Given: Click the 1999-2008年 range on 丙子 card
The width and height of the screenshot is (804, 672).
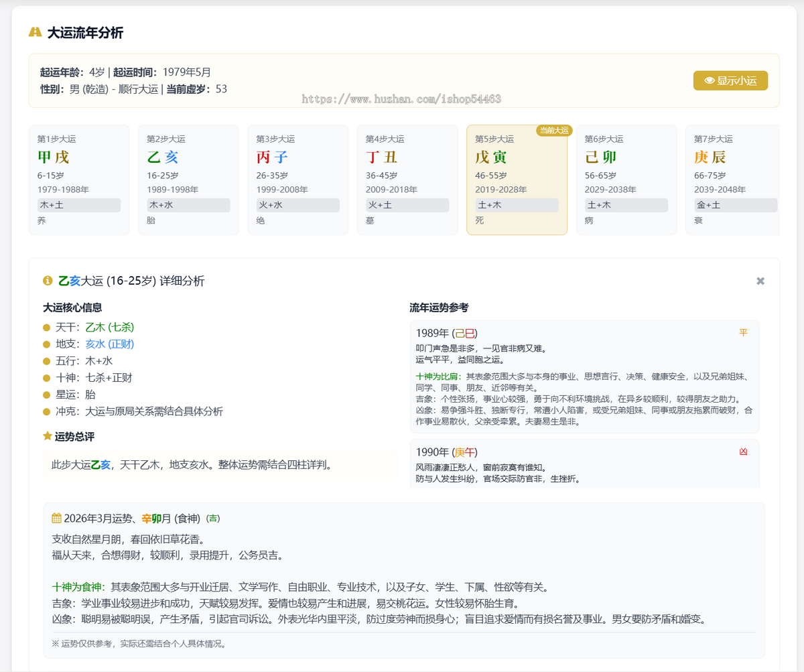Looking at the screenshot, I should coord(282,190).
